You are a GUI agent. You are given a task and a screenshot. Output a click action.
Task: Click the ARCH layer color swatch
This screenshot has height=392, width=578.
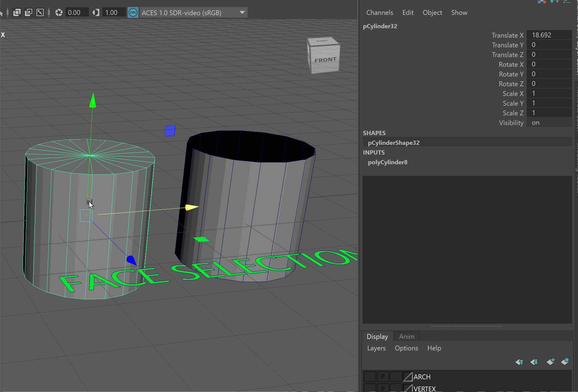[x=408, y=377]
